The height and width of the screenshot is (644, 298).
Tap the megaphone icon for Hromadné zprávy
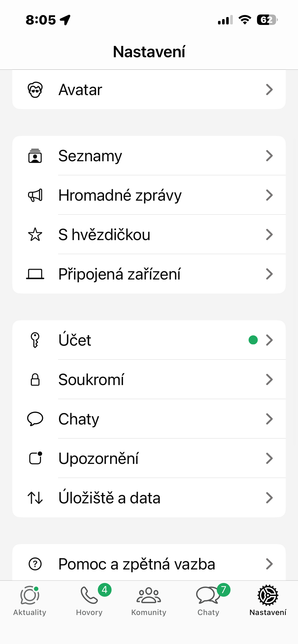pos(35,195)
